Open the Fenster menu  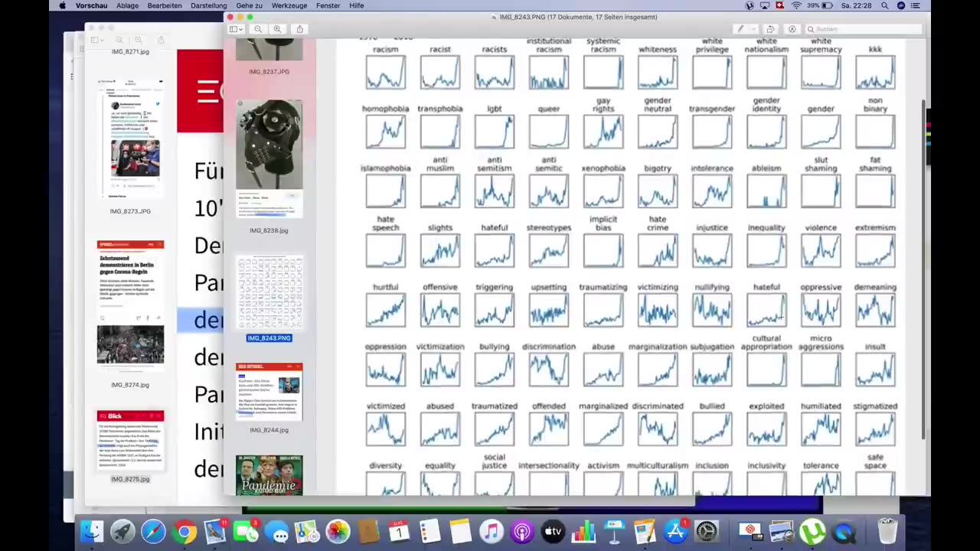[328, 5]
